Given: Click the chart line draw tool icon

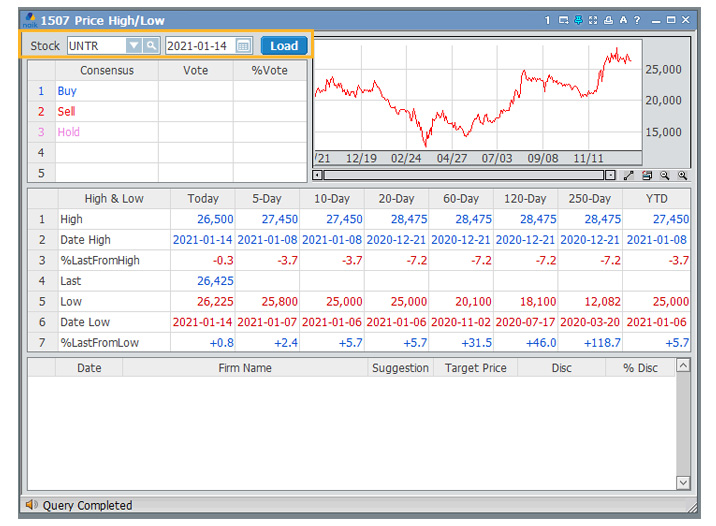Looking at the screenshot, I should pyautogui.click(x=629, y=175).
